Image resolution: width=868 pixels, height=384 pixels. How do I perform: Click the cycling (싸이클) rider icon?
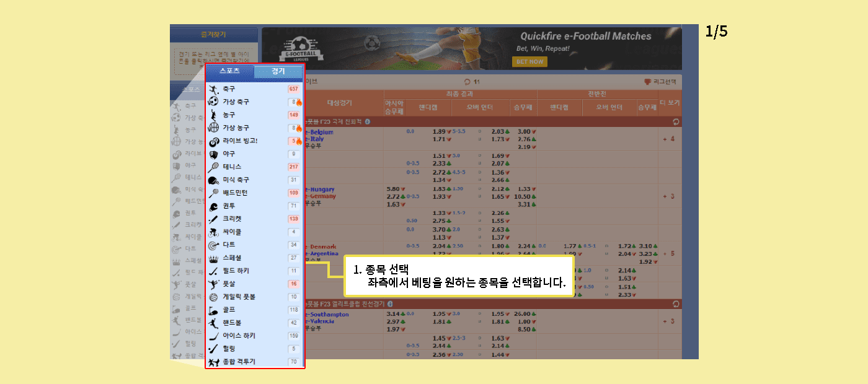point(213,232)
